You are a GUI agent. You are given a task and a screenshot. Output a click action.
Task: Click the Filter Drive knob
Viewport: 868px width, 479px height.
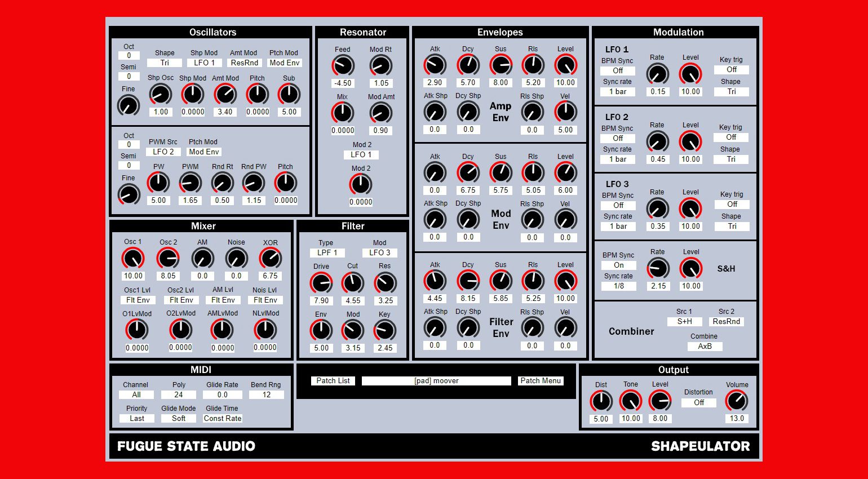click(321, 283)
